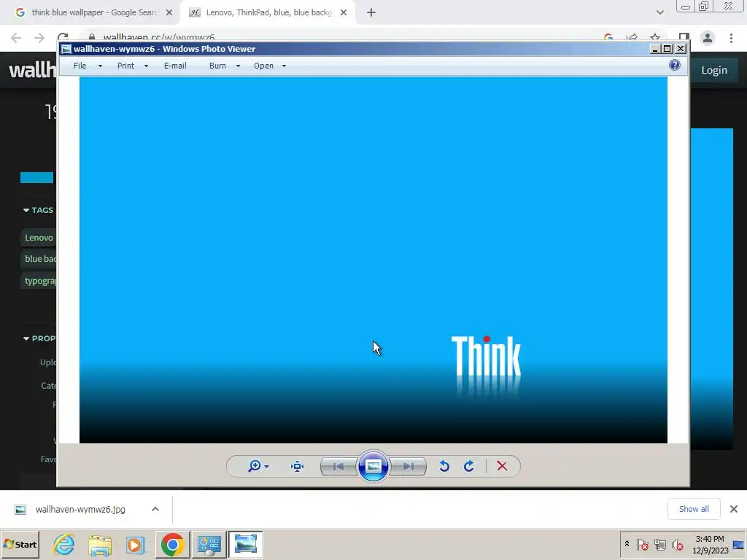Go back in Chrome

pos(16,38)
